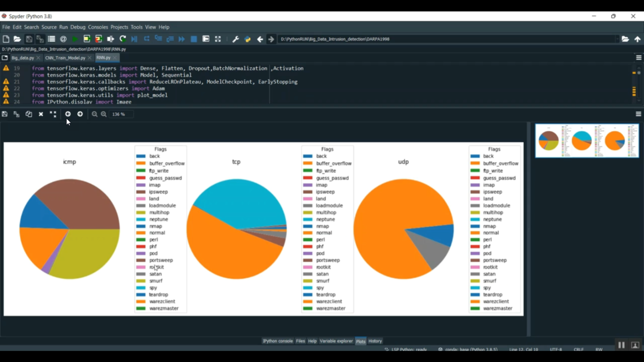The image size is (644, 362).
Task: Save the plot using plots pane save icon
Action: click(x=5, y=114)
